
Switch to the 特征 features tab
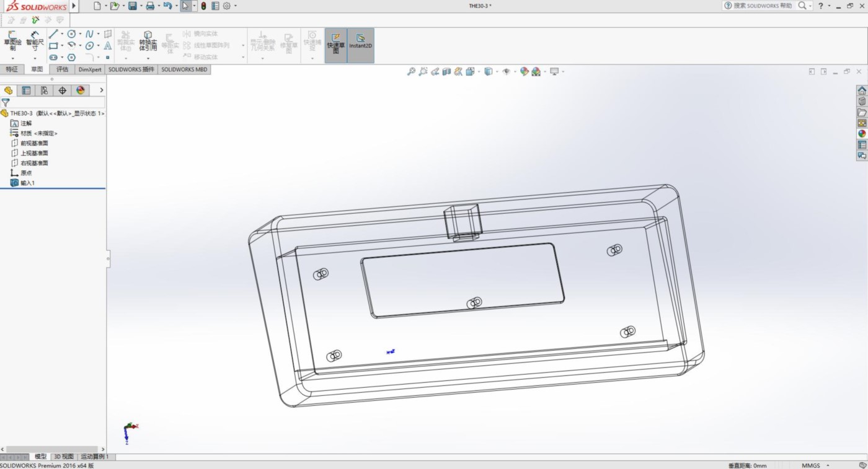(x=12, y=69)
